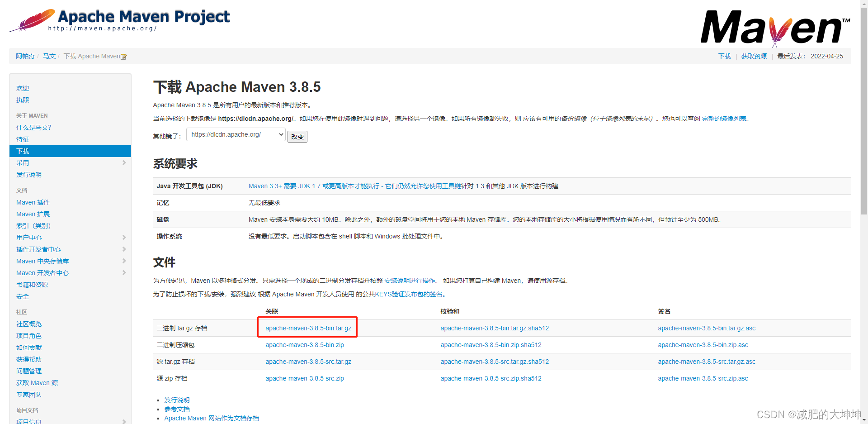The height and width of the screenshot is (424, 868).
Task: Open apache-maven-3.8.5-bin.zip.asc signature
Action: click(x=703, y=345)
